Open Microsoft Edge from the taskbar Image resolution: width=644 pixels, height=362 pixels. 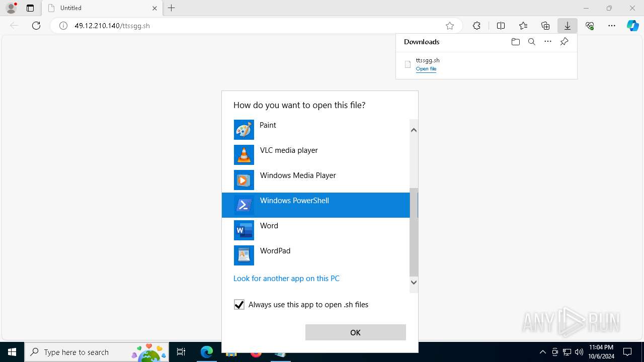(207, 352)
